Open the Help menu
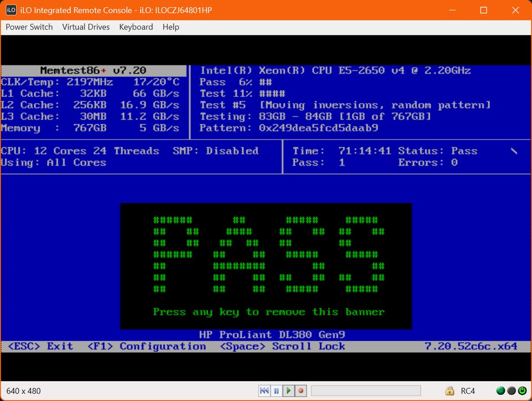Screen dimensions: 532x401 [x=171, y=27]
